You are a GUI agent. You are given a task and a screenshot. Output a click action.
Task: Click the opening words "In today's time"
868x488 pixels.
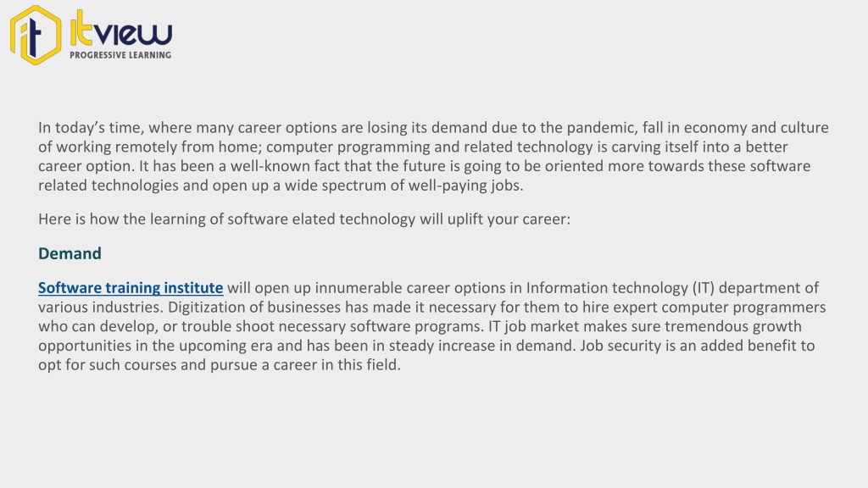click(92, 128)
